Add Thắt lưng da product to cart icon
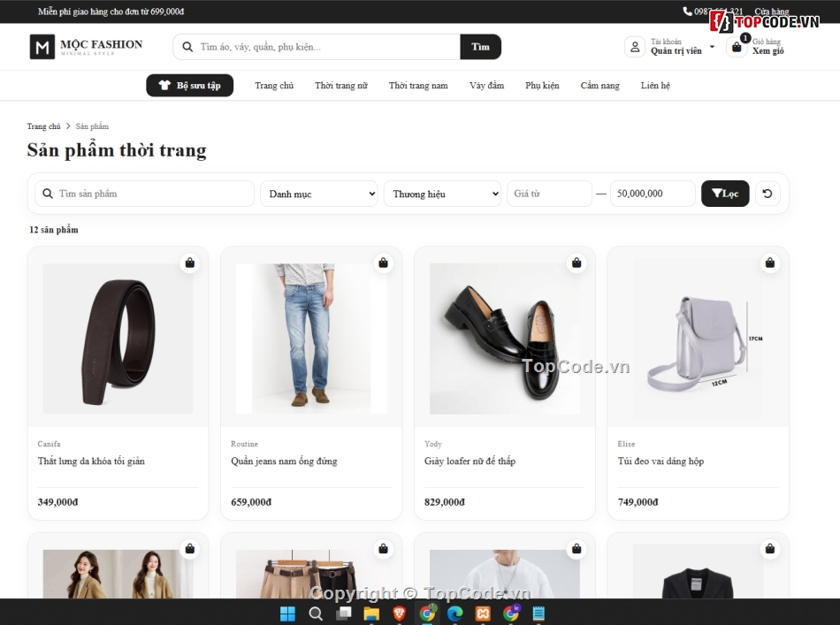 point(189,263)
